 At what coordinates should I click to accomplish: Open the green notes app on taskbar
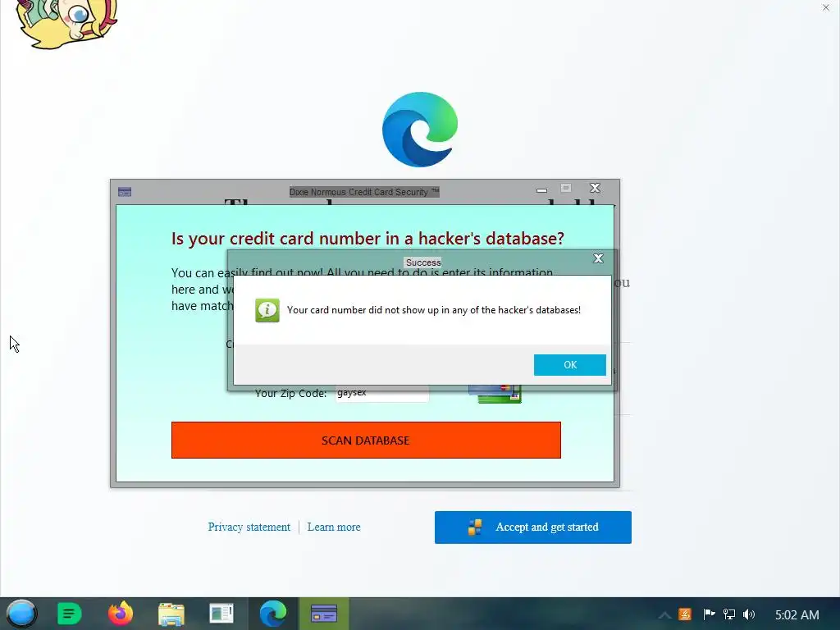69,614
